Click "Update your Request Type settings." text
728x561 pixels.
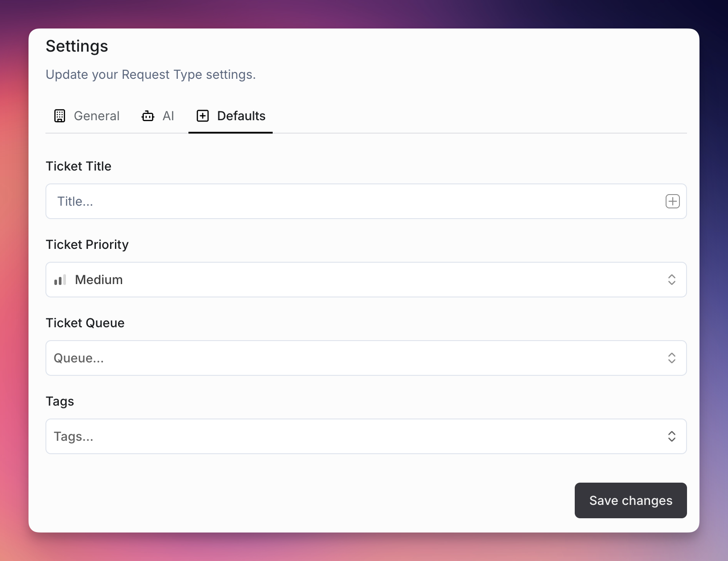click(151, 74)
